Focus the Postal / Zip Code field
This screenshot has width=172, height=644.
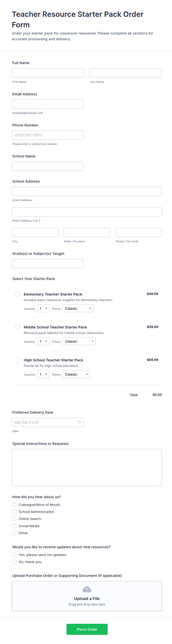(139, 233)
